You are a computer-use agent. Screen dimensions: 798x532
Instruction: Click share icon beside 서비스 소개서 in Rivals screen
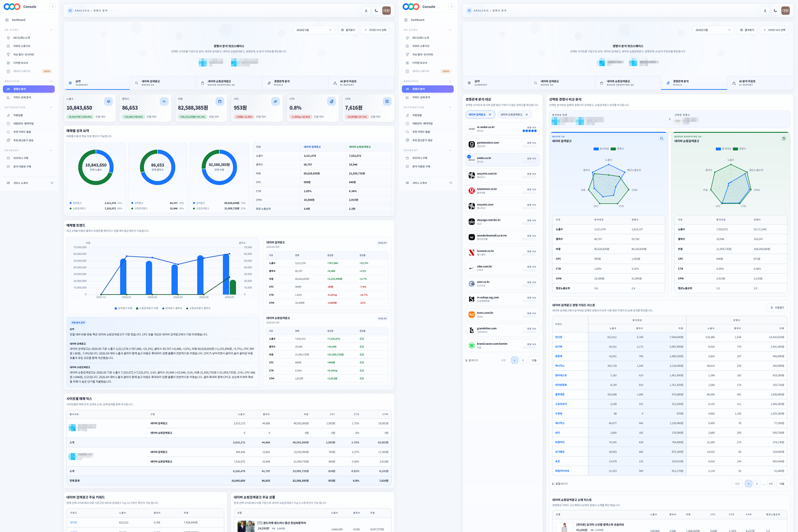(x=451, y=183)
